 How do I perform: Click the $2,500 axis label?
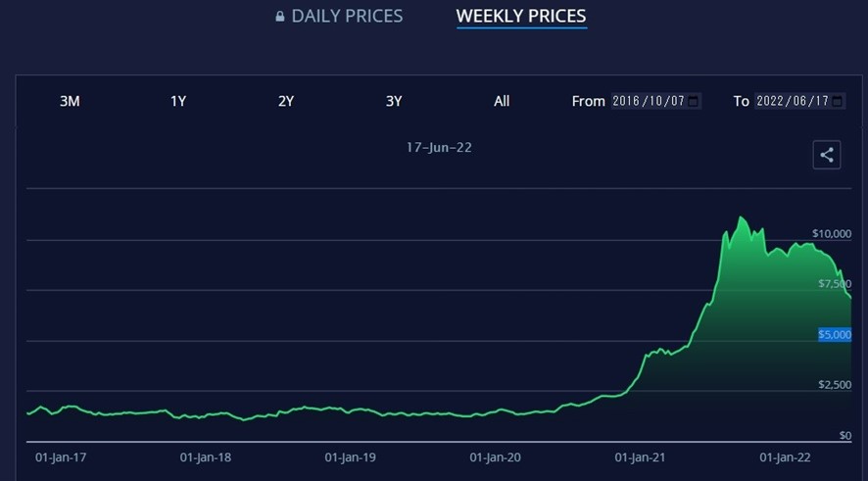coord(835,385)
